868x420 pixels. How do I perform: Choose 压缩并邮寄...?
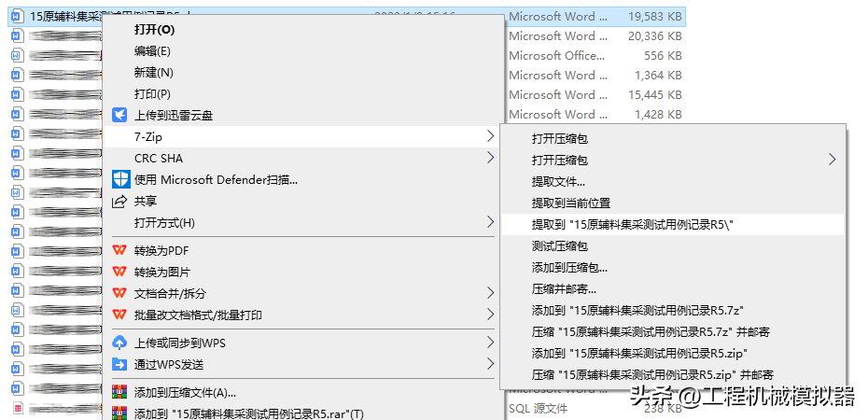tap(564, 288)
